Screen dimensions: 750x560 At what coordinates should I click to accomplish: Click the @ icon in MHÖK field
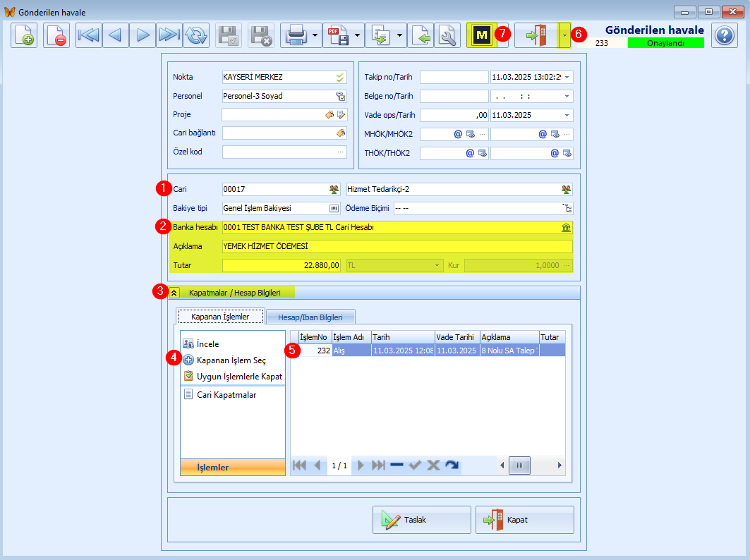click(x=458, y=135)
